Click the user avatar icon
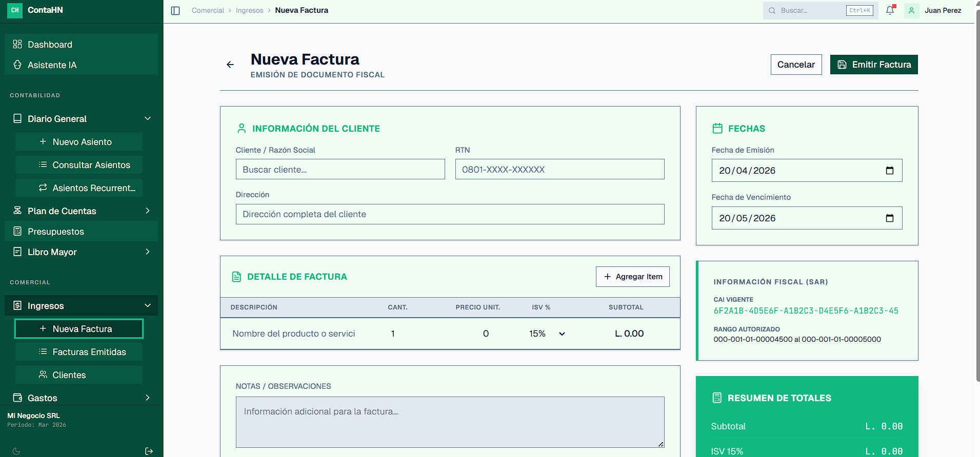The width and height of the screenshot is (980, 457). [911, 10]
